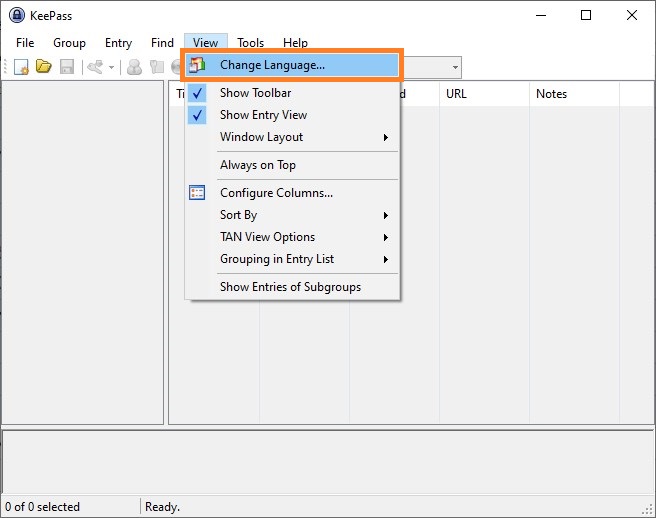Enable Always on Top
The height and width of the screenshot is (518, 656).
click(x=257, y=165)
